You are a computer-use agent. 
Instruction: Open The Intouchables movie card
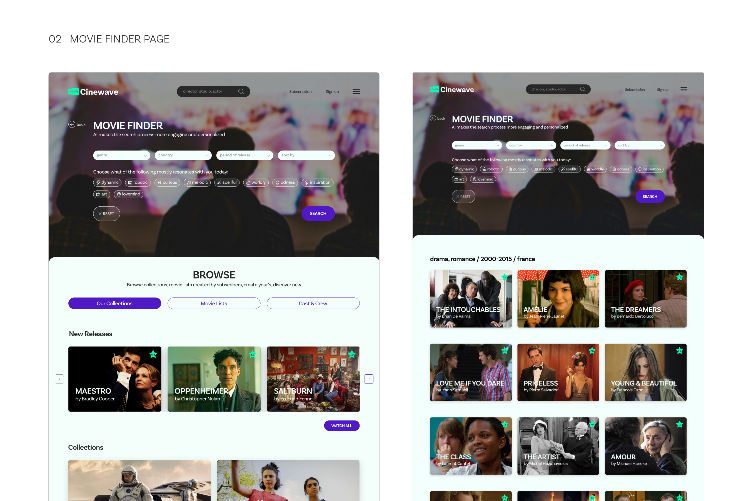(471, 298)
